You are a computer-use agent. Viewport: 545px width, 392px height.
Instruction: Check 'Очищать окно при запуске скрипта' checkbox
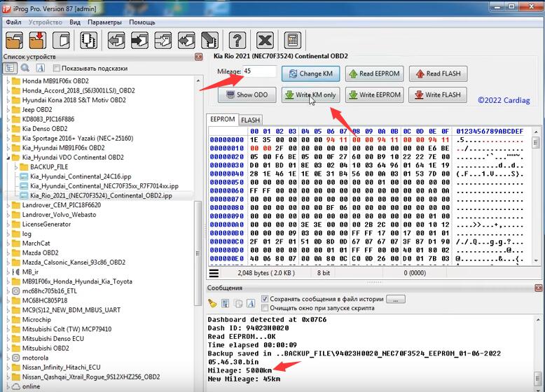tap(265, 308)
